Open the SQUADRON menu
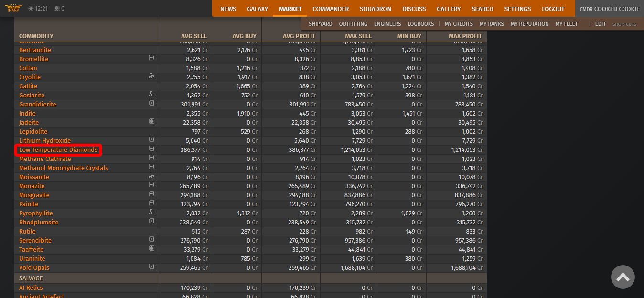The height and width of the screenshot is (298, 644). tap(376, 9)
